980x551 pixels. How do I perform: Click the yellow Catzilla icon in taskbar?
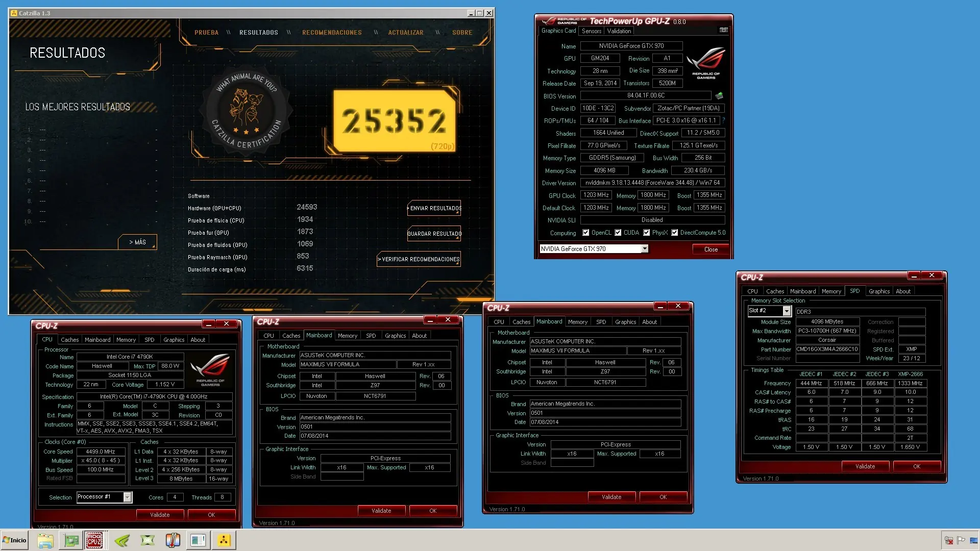click(224, 540)
